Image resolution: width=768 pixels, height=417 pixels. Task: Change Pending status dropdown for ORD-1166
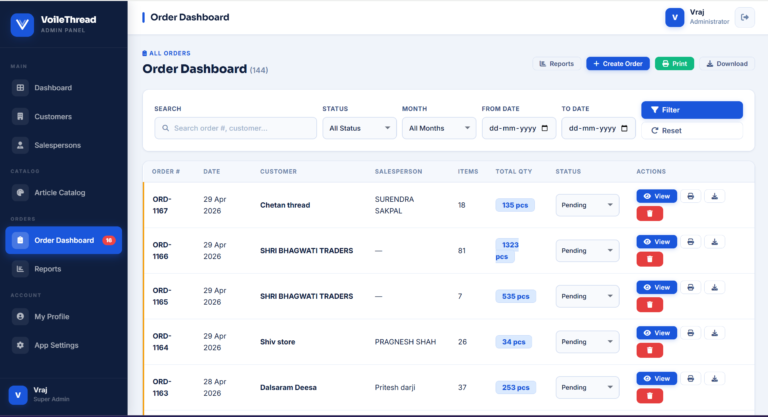(586, 250)
